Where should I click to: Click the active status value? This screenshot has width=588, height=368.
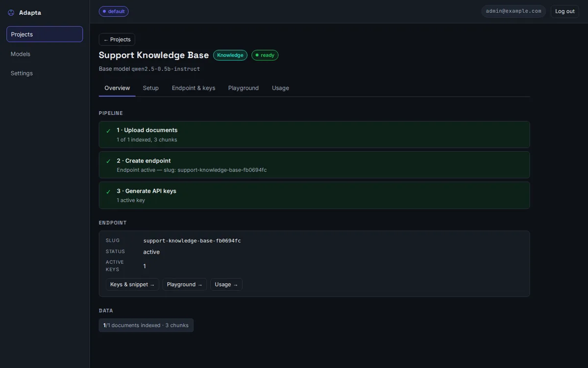coord(151,252)
